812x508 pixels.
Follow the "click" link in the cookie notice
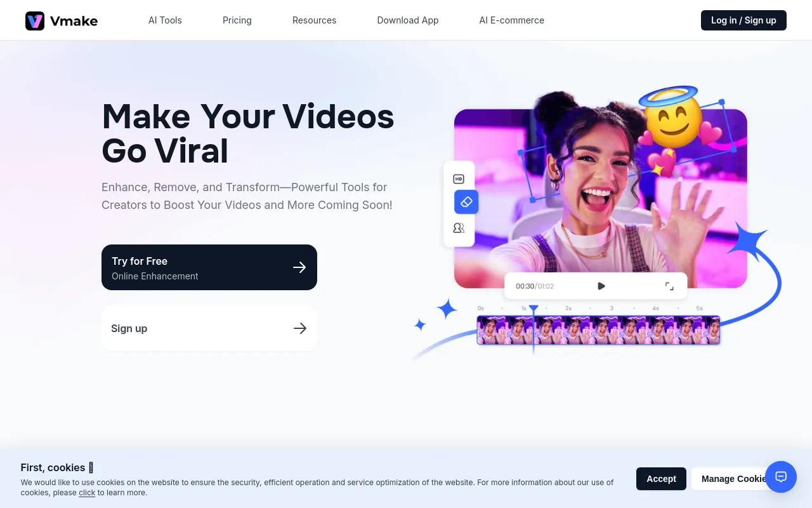pos(87,493)
